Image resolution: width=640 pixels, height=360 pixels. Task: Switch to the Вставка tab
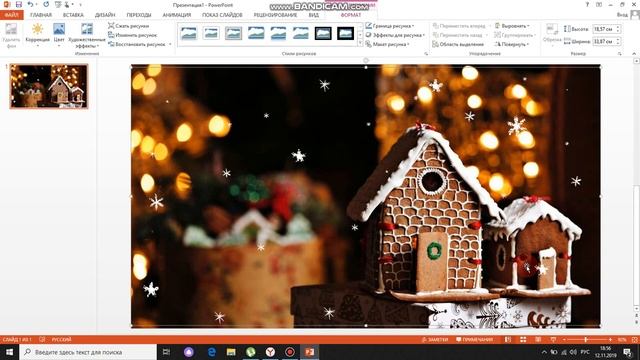click(x=73, y=15)
